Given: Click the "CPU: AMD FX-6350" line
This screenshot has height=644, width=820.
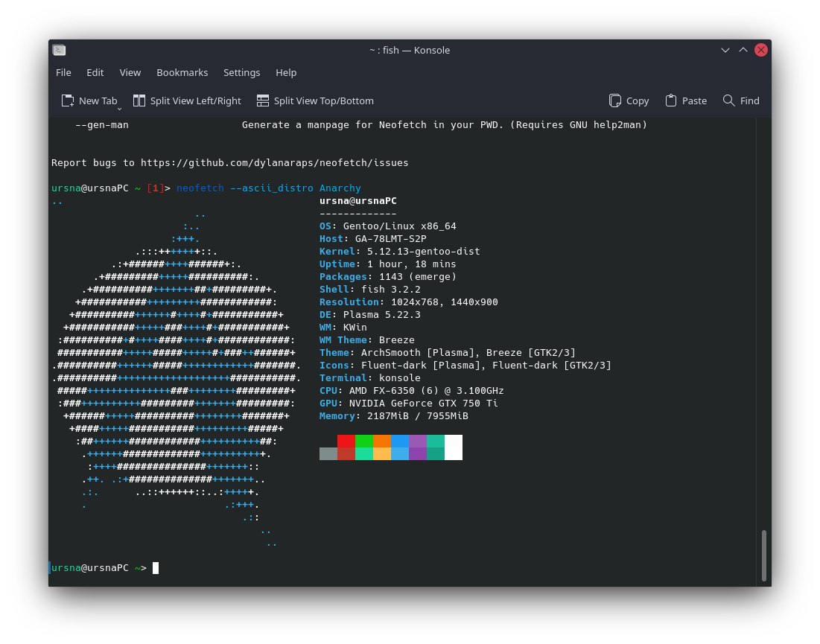Looking at the screenshot, I should click(412, 390).
